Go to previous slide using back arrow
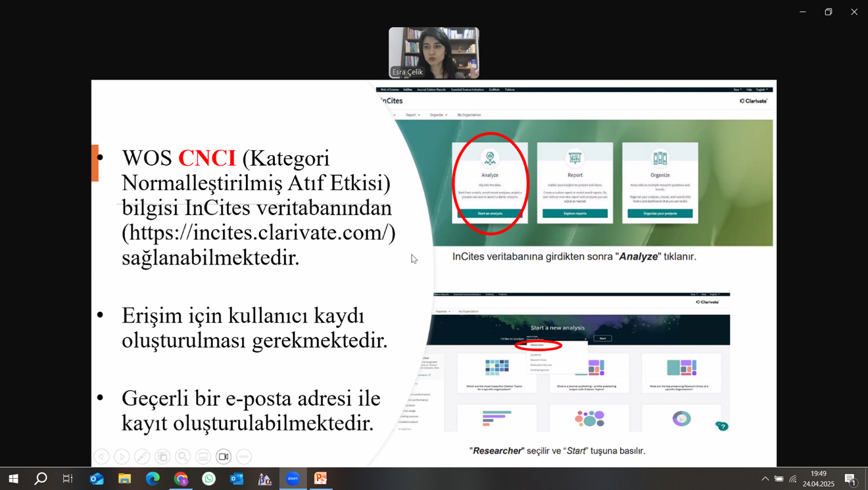 pos(101,456)
